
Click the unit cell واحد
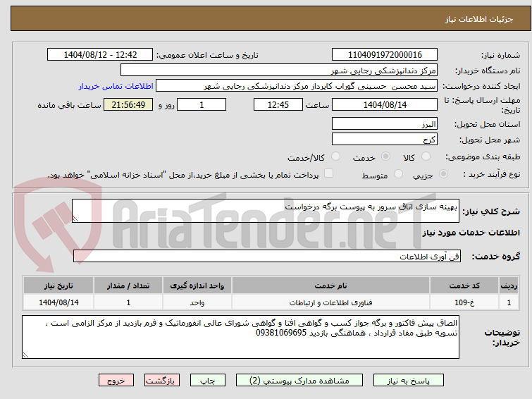click(x=197, y=302)
